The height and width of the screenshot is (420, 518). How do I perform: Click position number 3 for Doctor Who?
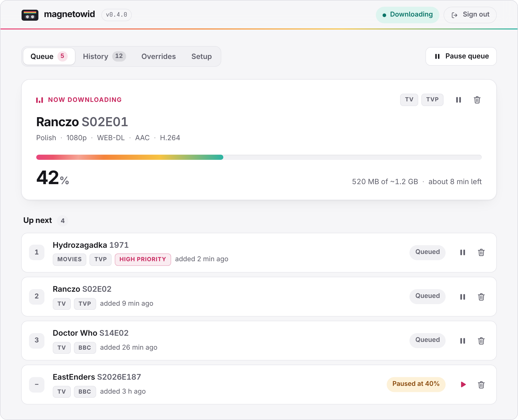[x=37, y=340]
